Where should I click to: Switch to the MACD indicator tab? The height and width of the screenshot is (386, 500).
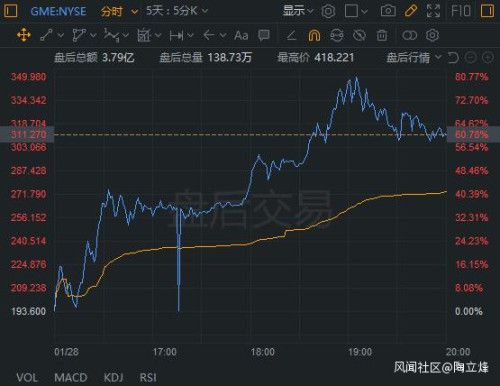[71, 378]
